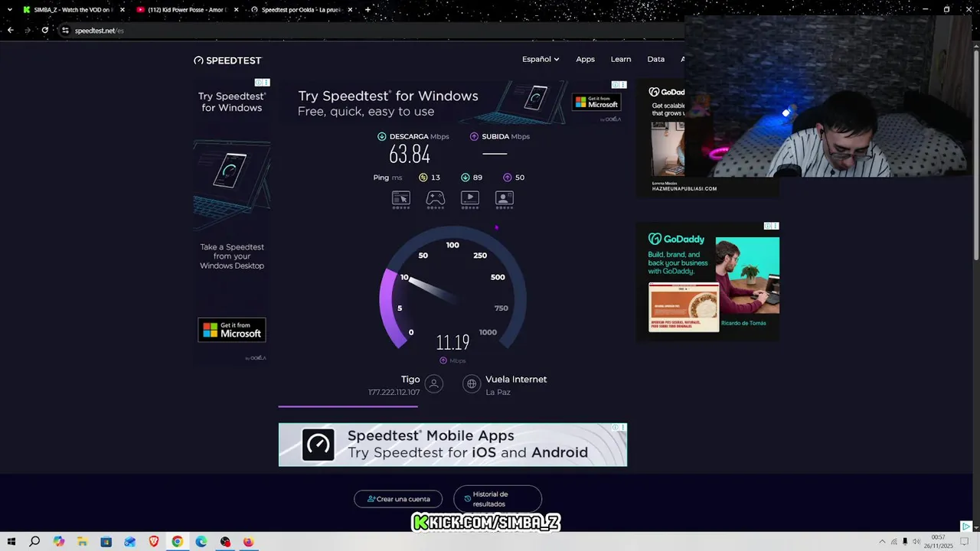Open Historial de resultados
This screenshot has width=980, height=551.
pyautogui.click(x=498, y=499)
